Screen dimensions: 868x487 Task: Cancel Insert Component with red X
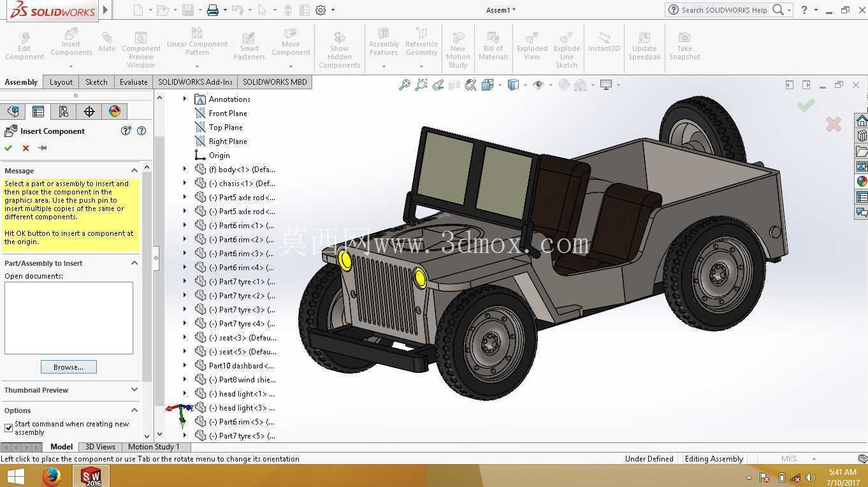pyautogui.click(x=25, y=148)
